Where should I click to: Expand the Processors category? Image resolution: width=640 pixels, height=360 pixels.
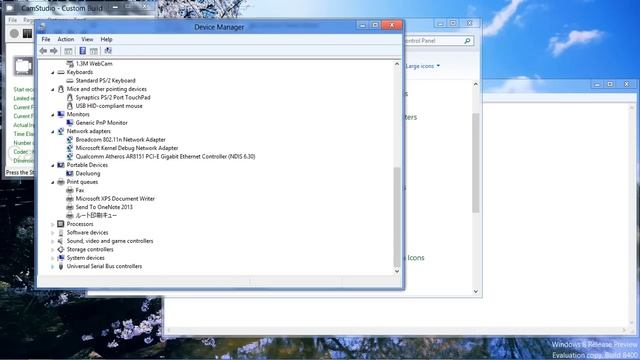tap(53, 224)
